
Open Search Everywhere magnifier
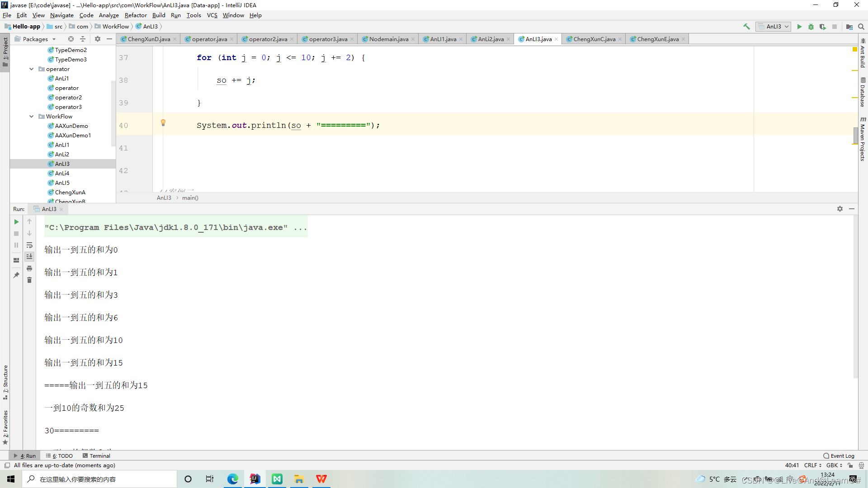[861, 27]
